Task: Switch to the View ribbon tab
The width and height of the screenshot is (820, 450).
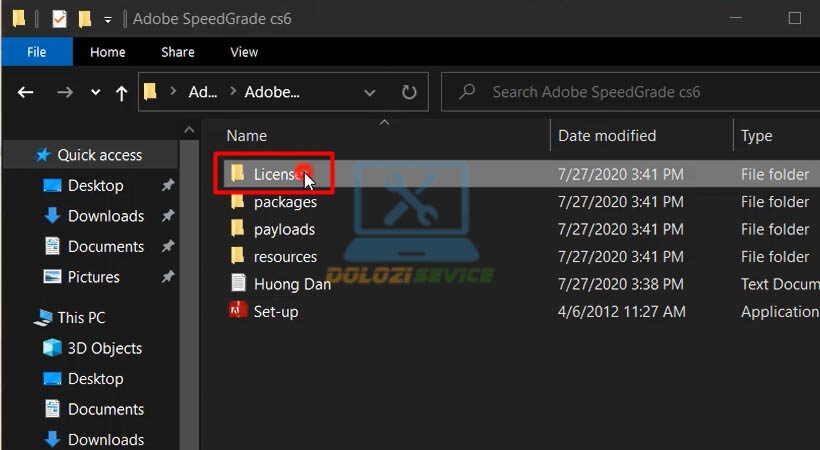Action: tap(244, 52)
